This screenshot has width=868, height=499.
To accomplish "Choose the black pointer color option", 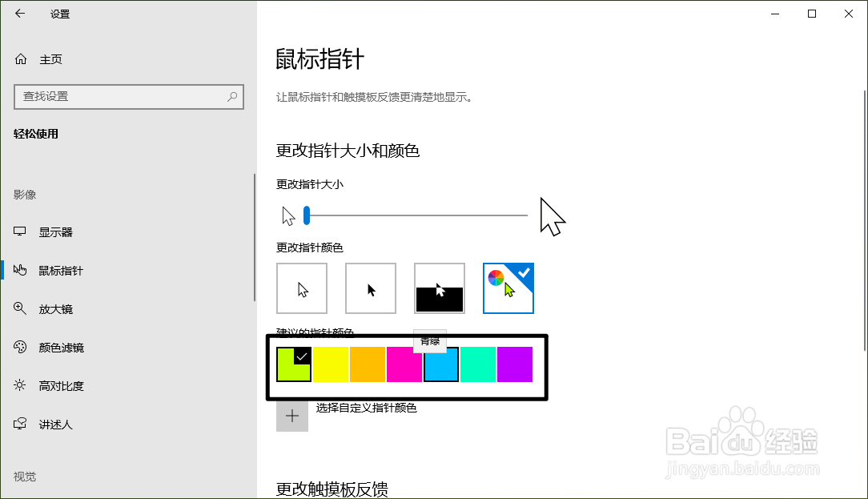I will pyautogui.click(x=370, y=288).
